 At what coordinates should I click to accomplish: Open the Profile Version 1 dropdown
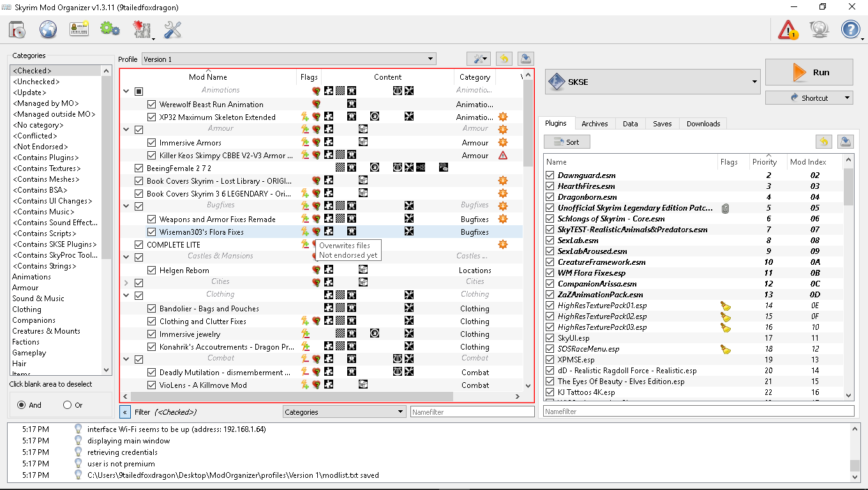pos(288,59)
